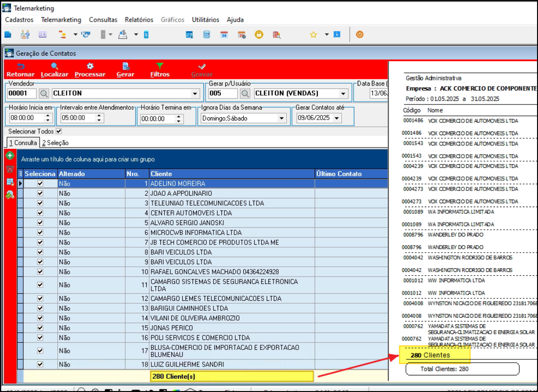Open the dropdown arrow after hierarchy tree icon

pyautogui.click(x=75, y=35)
